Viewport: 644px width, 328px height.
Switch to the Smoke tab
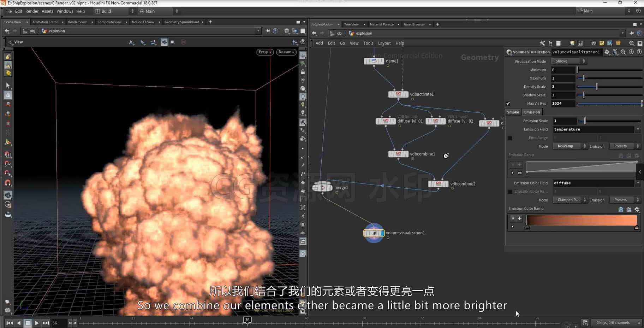tap(513, 112)
